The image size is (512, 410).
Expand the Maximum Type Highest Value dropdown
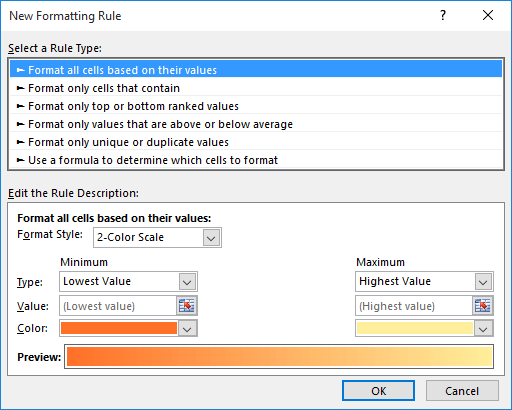(x=483, y=282)
